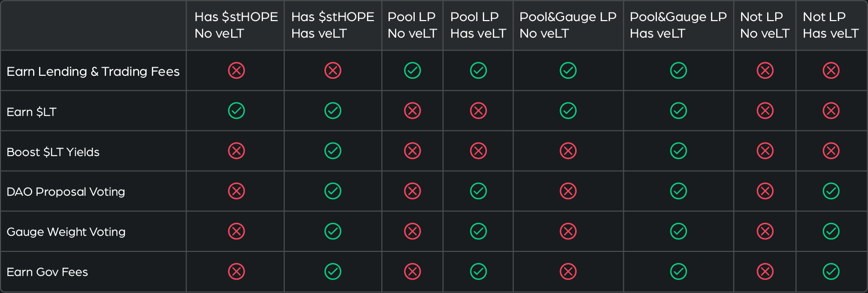Viewport: 868px width, 293px height.
Task: Click the green check for Earn $LT under Pool&Gauge LP Has veLT
Action: pyautogui.click(x=678, y=111)
